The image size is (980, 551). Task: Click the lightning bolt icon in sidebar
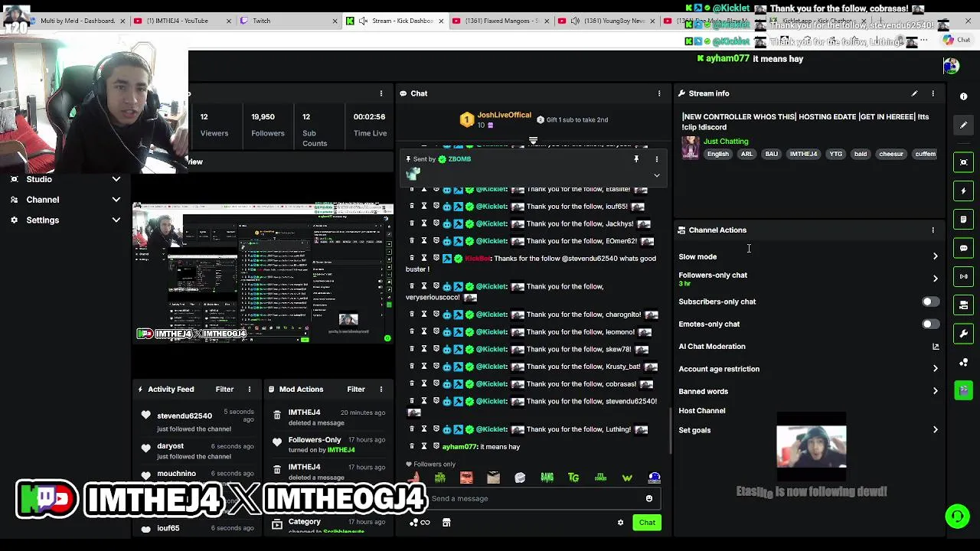click(x=963, y=191)
